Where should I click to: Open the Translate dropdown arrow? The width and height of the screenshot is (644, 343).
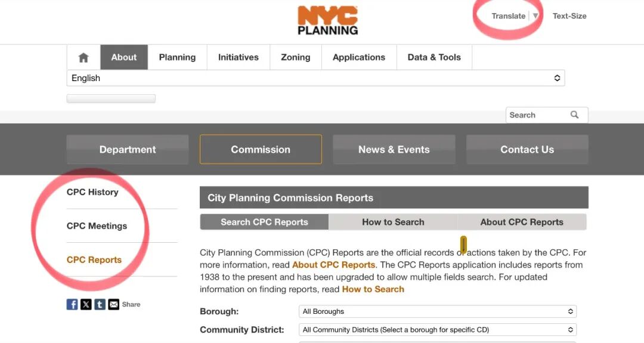[x=535, y=16]
